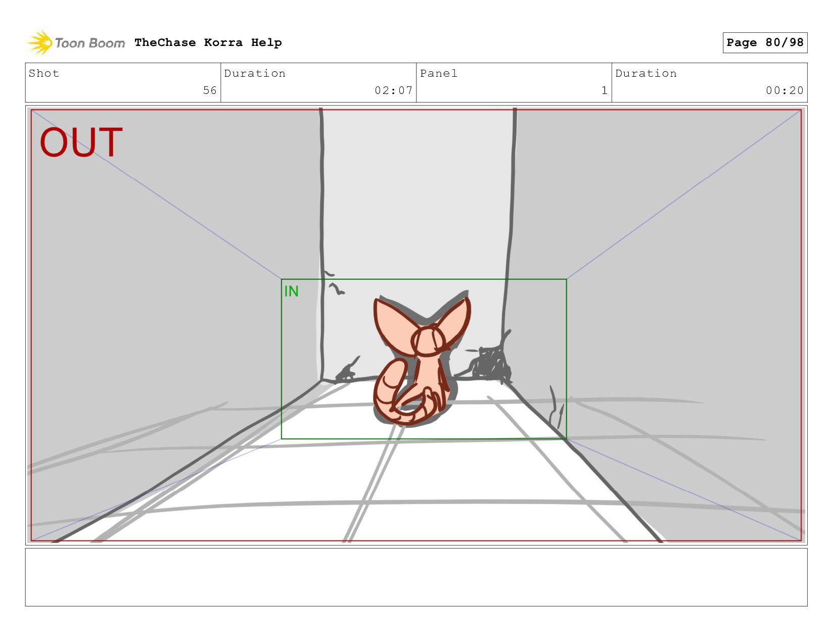Image resolution: width=834 pixels, height=644 pixels.
Task: Click the Duration label next to Panel
Action: [646, 73]
